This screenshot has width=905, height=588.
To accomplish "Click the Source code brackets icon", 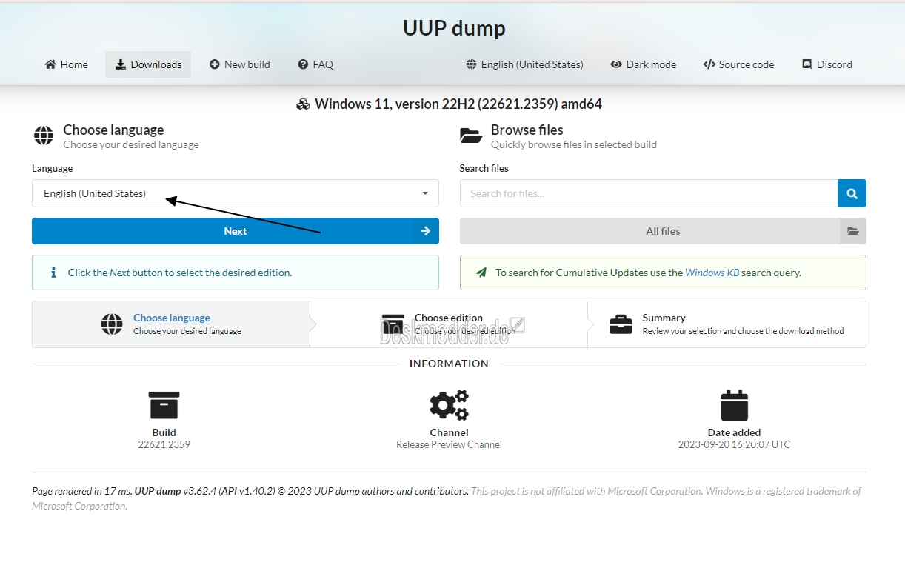I will [709, 64].
